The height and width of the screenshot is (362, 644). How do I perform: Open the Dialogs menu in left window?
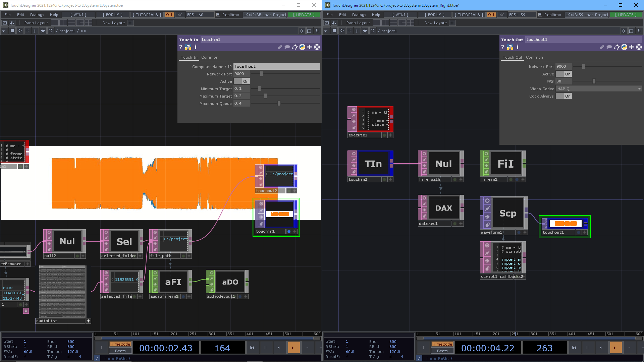click(37, 15)
